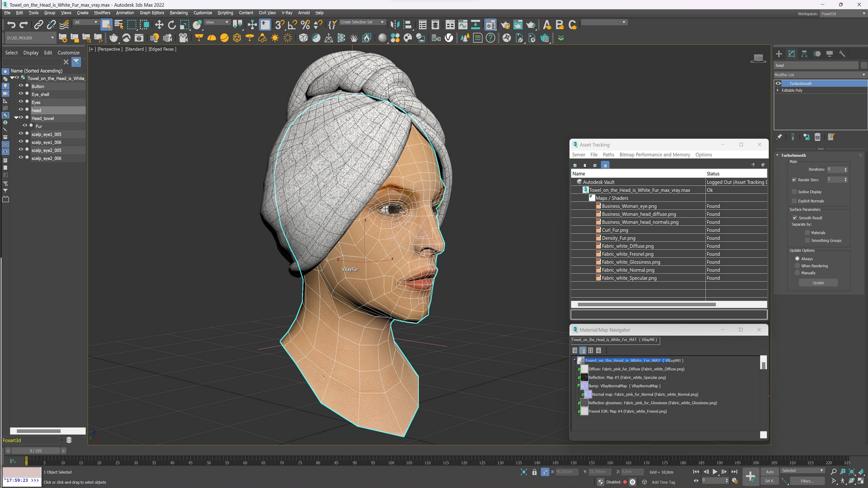
Task: Open the Workspaces Foxart3d dropdown
Action: click(x=843, y=14)
